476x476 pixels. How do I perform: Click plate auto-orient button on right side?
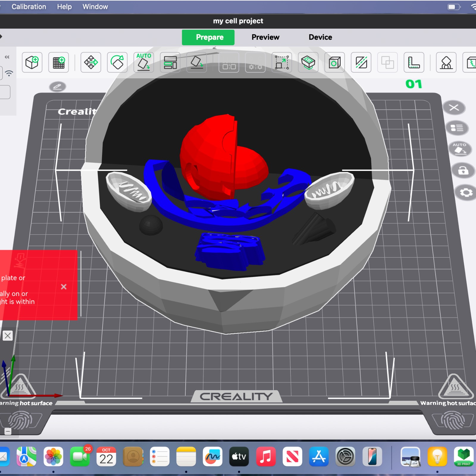[460, 149]
